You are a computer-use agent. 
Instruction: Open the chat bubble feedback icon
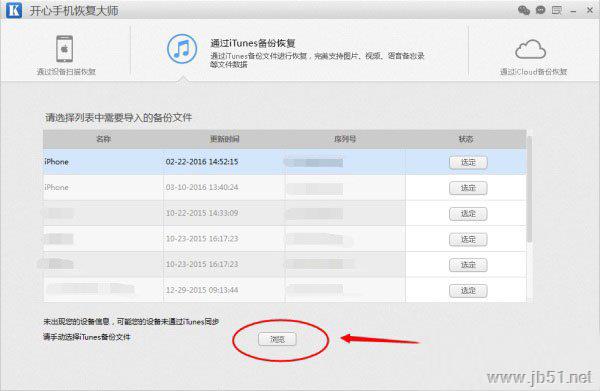540,10
